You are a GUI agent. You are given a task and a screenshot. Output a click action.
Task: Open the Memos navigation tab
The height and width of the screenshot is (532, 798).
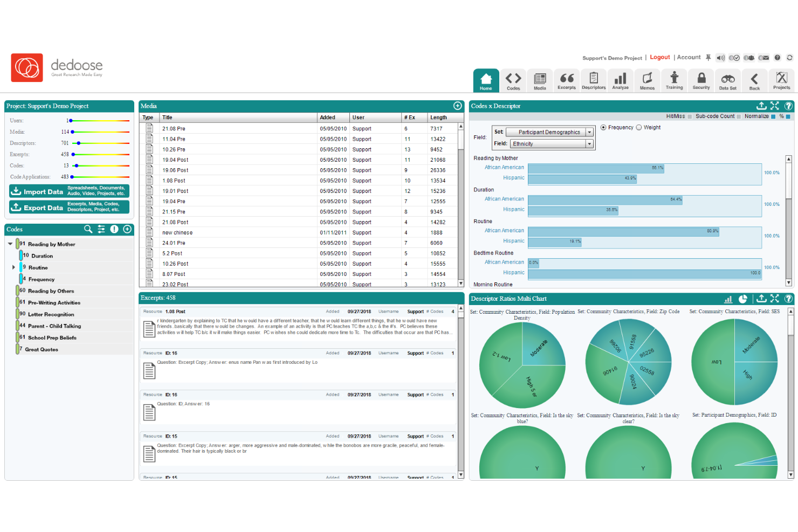(647, 80)
